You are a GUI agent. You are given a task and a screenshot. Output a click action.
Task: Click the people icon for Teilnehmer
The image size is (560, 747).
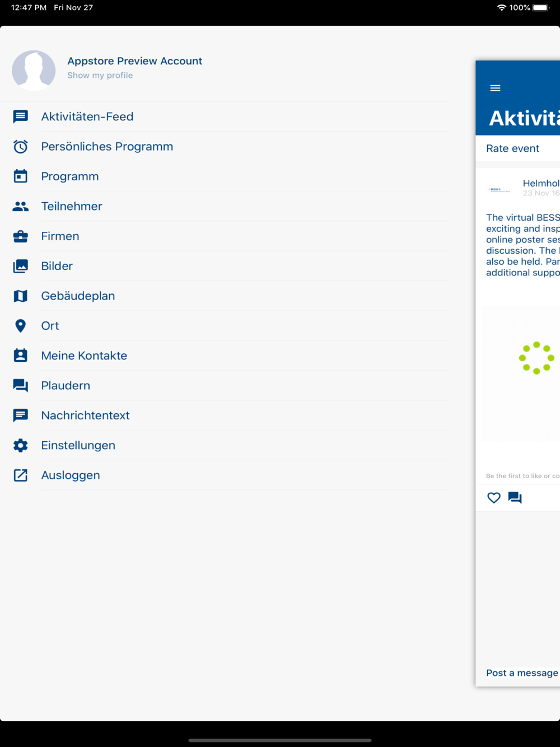click(x=21, y=207)
